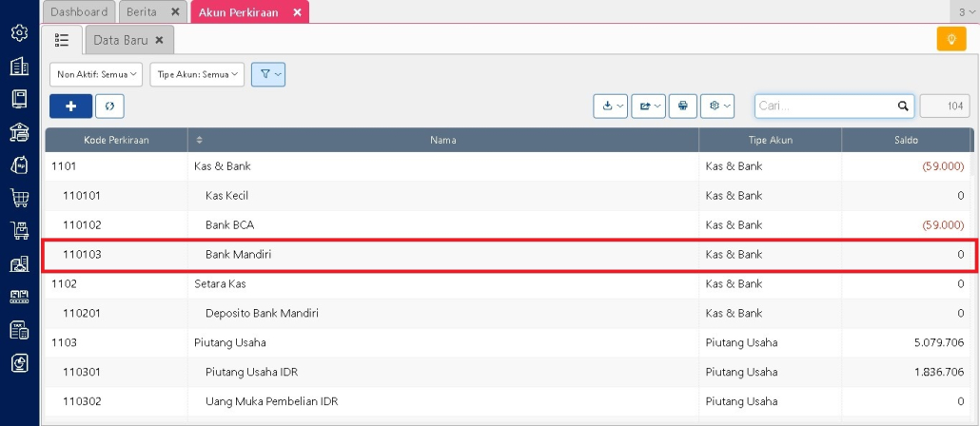Switch to the Data Baru tab
980x426 pixels.
(121, 40)
